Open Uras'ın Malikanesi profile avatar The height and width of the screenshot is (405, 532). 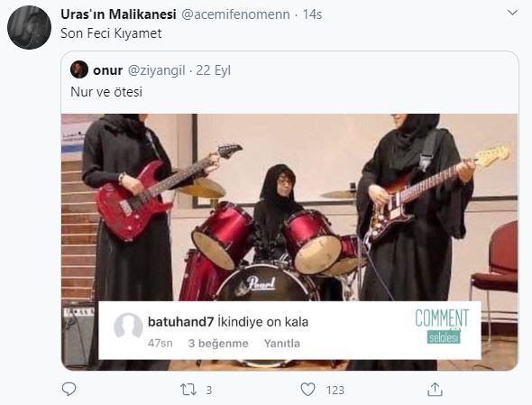click(29, 27)
